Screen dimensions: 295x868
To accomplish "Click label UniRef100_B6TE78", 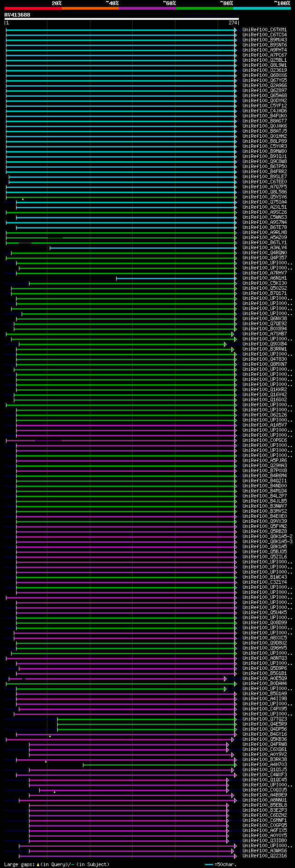I will pyautogui.click(x=265, y=228).
